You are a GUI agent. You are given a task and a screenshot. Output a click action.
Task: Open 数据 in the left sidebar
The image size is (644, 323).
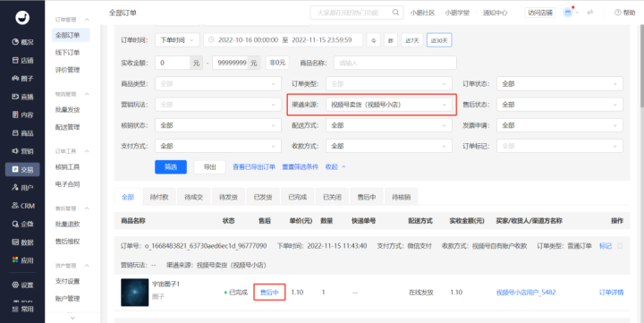pos(22,242)
